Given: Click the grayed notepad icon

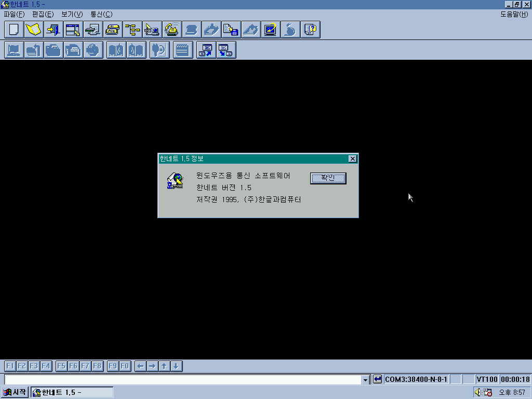Looking at the screenshot, I should [183, 50].
